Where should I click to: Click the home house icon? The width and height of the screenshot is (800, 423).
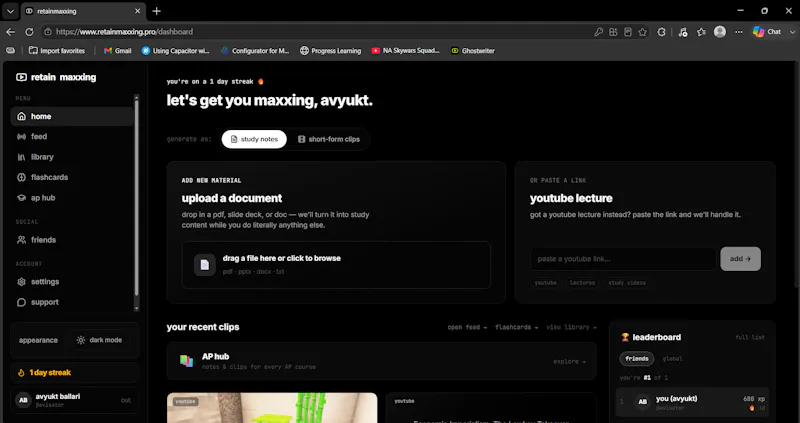pyautogui.click(x=21, y=116)
